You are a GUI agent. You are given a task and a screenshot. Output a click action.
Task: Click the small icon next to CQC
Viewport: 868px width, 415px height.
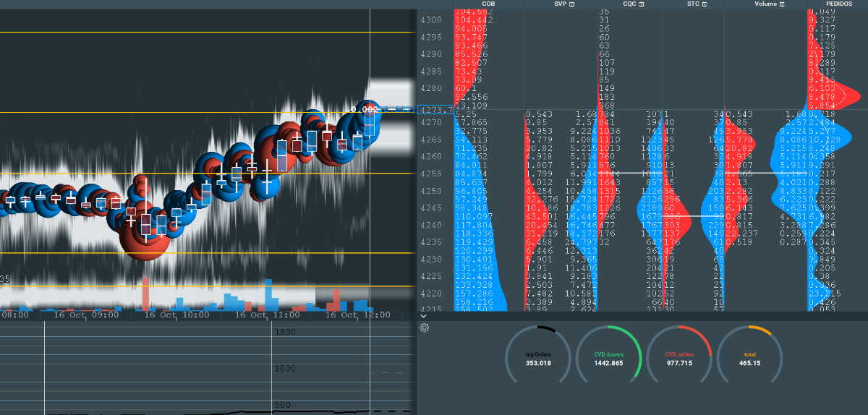click(x=641, y=4)
